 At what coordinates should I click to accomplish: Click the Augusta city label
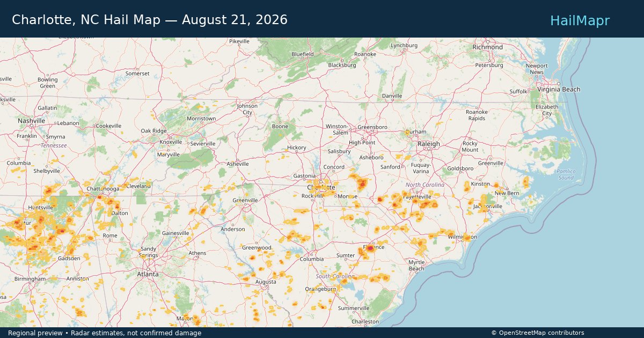(x=266, y=282)
